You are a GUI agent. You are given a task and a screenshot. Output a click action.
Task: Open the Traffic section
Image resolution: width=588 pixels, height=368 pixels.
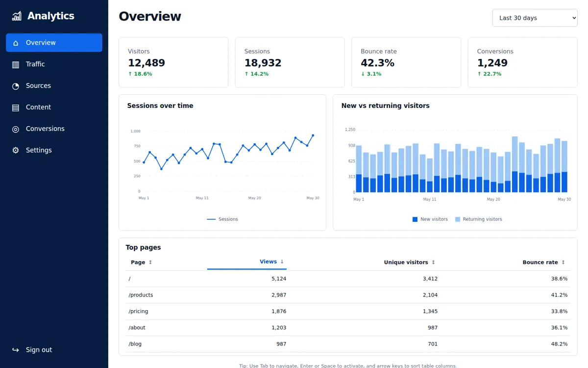pyautogui.click(x=54, y=64)
